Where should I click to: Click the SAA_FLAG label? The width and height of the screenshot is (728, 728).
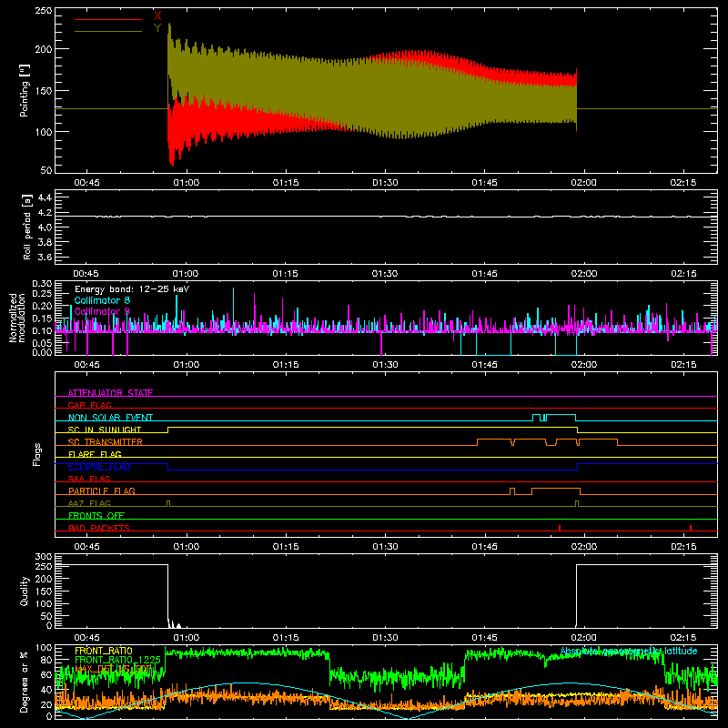click(89, 479)
